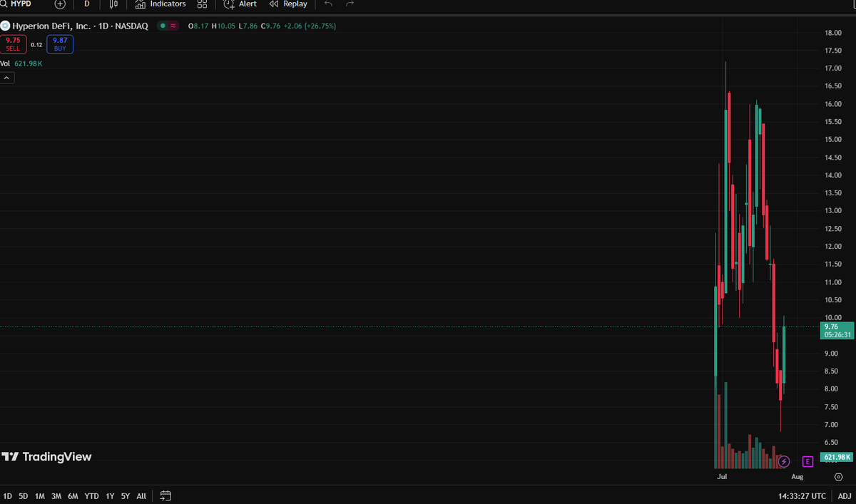Viewport: 856px width, 504px height.
Task: Open the Go to date calendar icon
Action: [165, 495]
